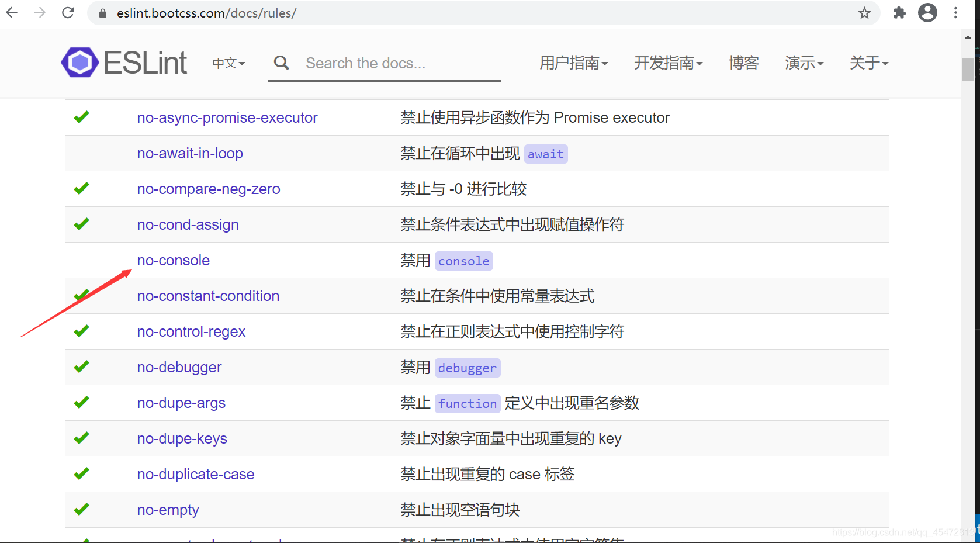Click the 'debugger' code tag
The image size is (980, 543).
pyautogui.click(x=468, y=368)
